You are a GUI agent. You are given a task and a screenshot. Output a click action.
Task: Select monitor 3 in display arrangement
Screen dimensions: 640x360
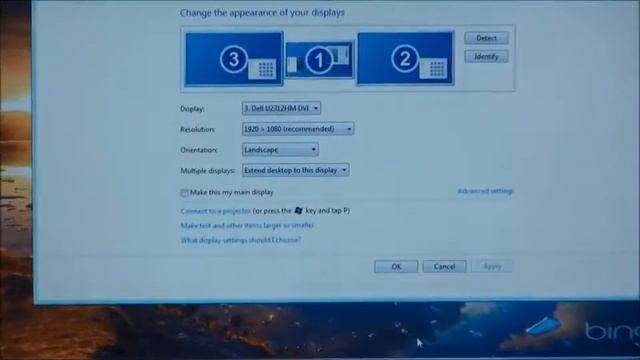pyautogui.click(x=234, y=59)
